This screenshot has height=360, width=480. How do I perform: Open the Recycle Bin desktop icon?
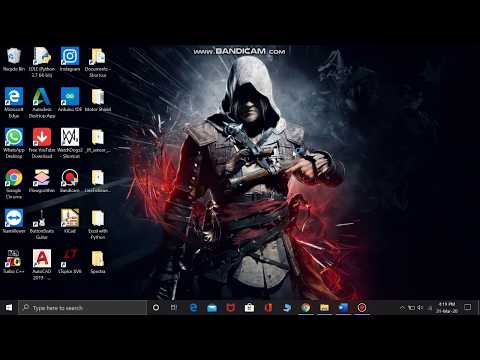click(x=14, y=59)
